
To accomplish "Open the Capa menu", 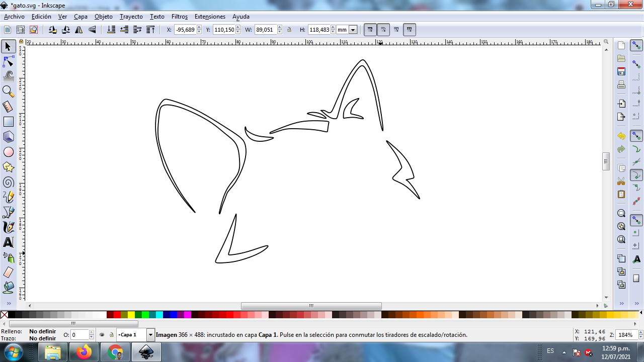I will point(80,17).
